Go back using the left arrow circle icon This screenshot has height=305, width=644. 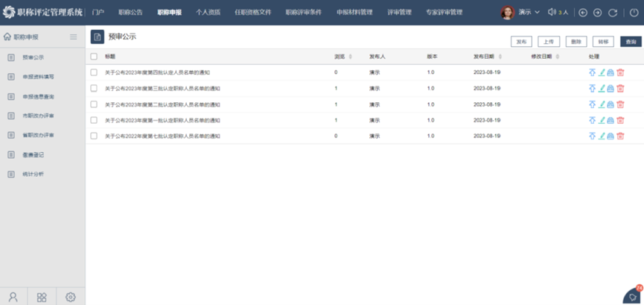pos(583,13)
